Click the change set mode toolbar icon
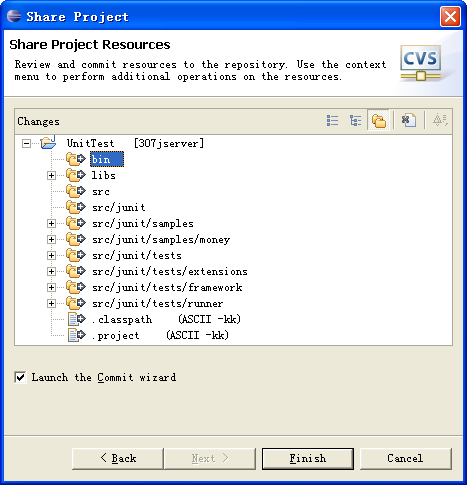 pyautogui.click(x=409, y=120)
